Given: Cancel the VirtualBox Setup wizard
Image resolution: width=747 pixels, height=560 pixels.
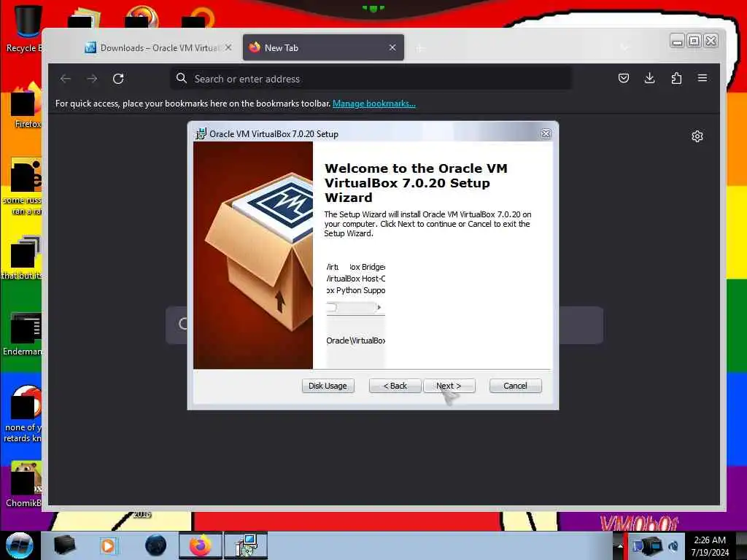Looking at the screenshot, I should (515, 386).
